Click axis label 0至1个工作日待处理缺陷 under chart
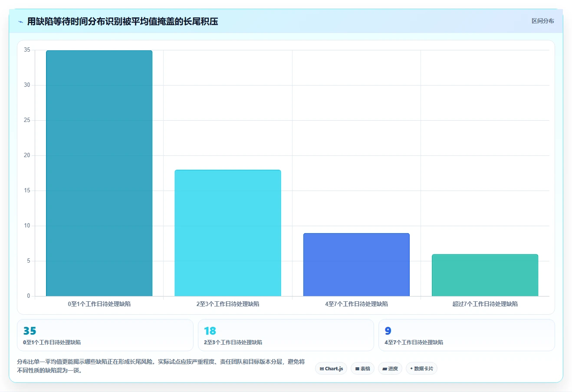The height and width of the screenshot is (392, 572). (99, 304)
